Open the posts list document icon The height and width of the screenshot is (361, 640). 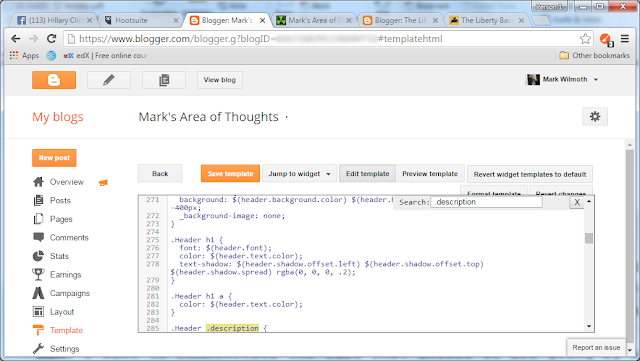point(164,80)
